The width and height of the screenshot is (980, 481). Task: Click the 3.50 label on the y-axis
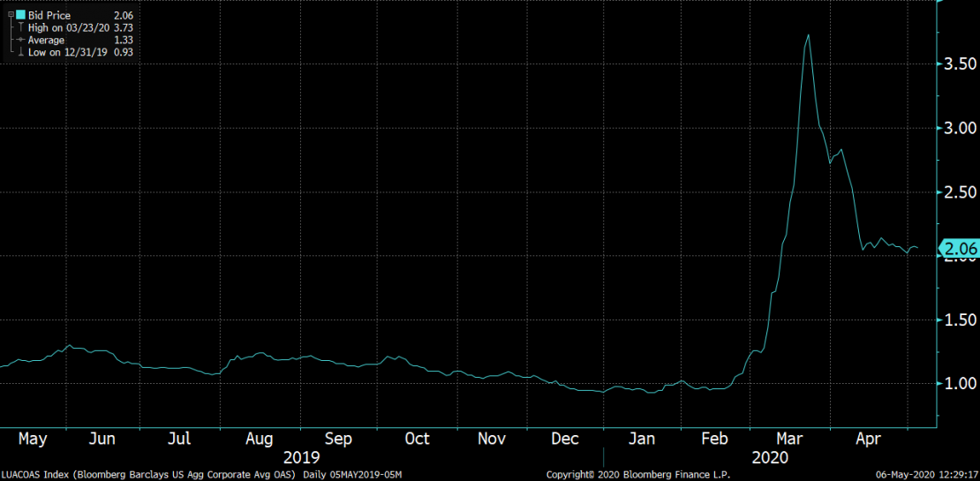pos(961,64)
